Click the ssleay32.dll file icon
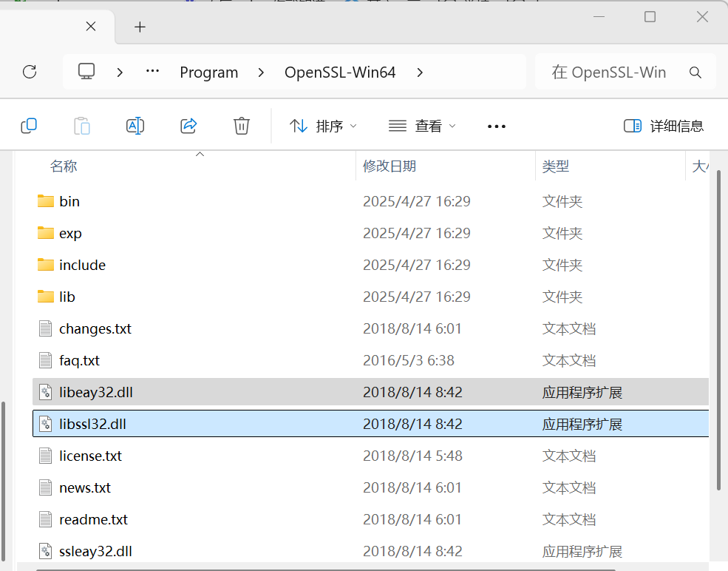The image size is (728, 571). coord(46,551)
